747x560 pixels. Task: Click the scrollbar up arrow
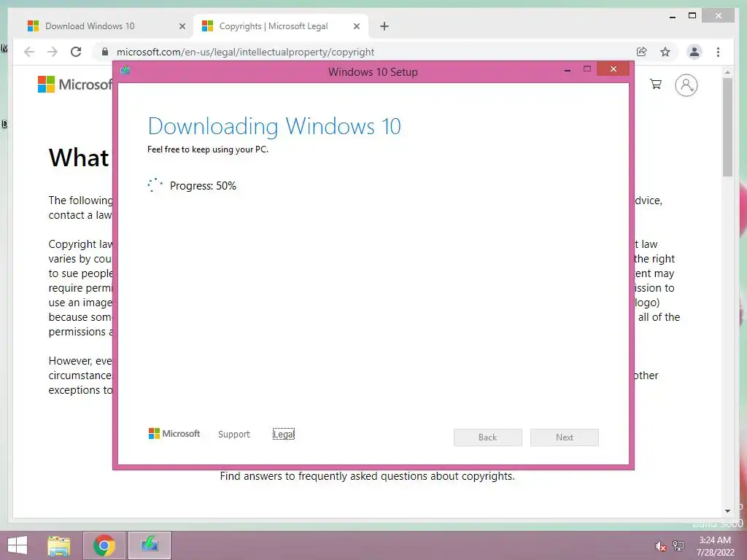point(727,72)
